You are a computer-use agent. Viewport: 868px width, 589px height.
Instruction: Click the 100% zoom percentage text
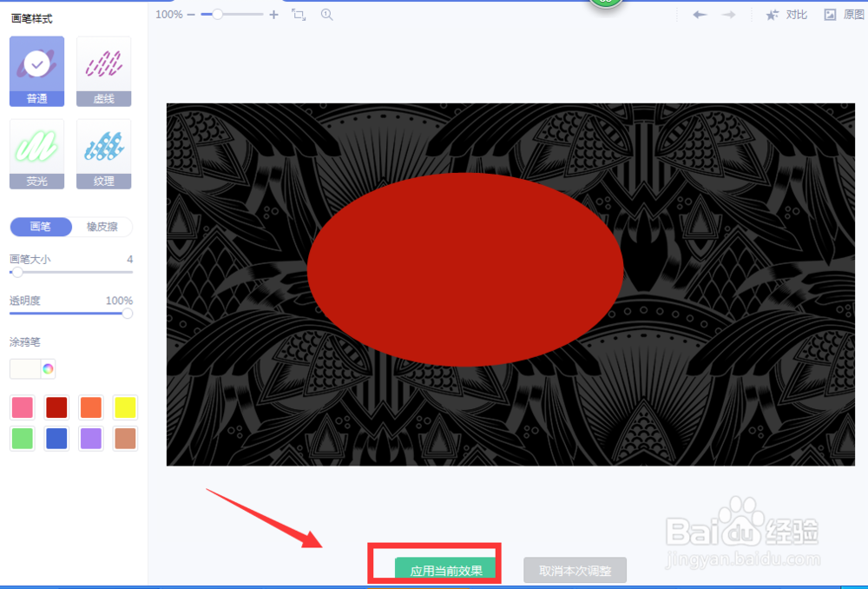[x=169, y=15]
